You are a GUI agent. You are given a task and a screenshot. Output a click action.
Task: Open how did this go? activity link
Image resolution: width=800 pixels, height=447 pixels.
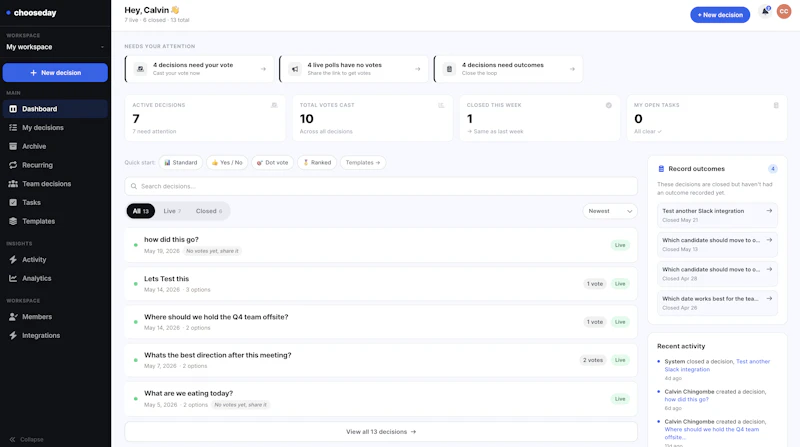click(x=686, y=400)
